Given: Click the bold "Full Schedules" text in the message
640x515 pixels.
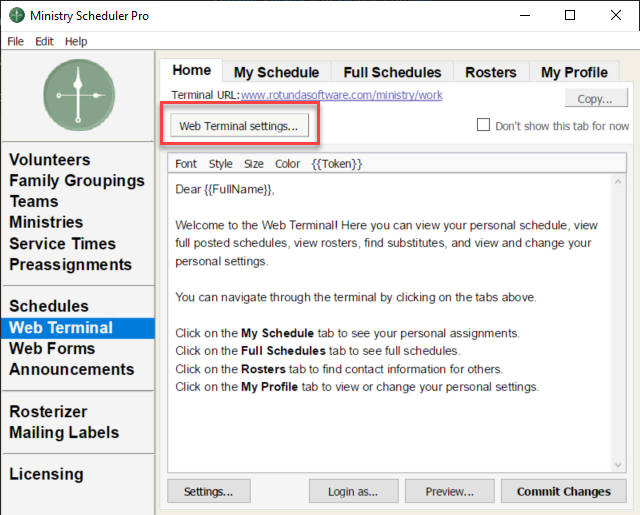Looking at the screenshot, I should tap(283, 351).
